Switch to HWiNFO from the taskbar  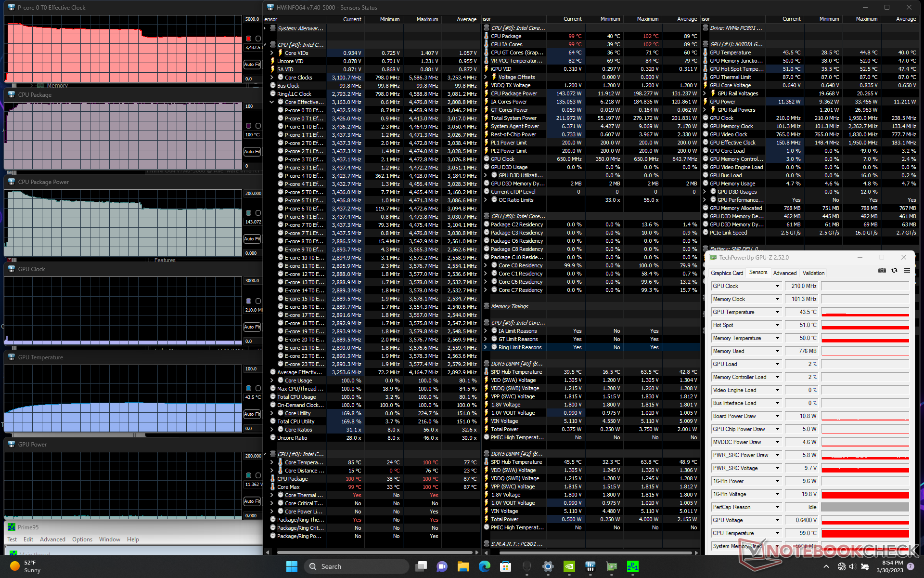(590, 566)
